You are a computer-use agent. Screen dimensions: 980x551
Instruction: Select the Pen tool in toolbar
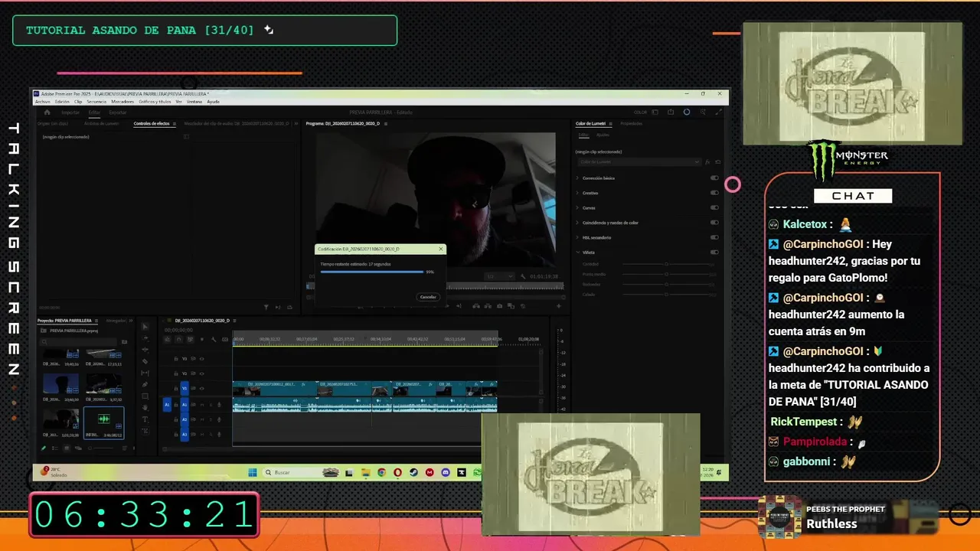click(145, 385)
